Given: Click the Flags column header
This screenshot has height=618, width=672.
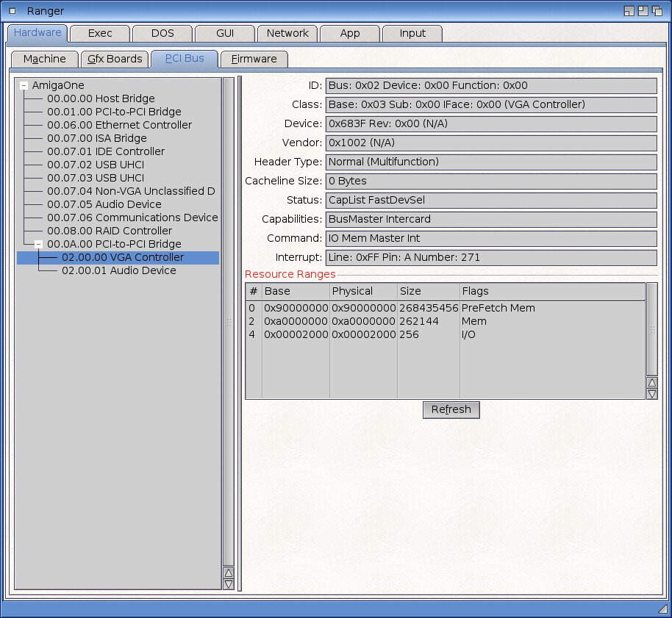Looking at the screenshot, I should [552, 291].
